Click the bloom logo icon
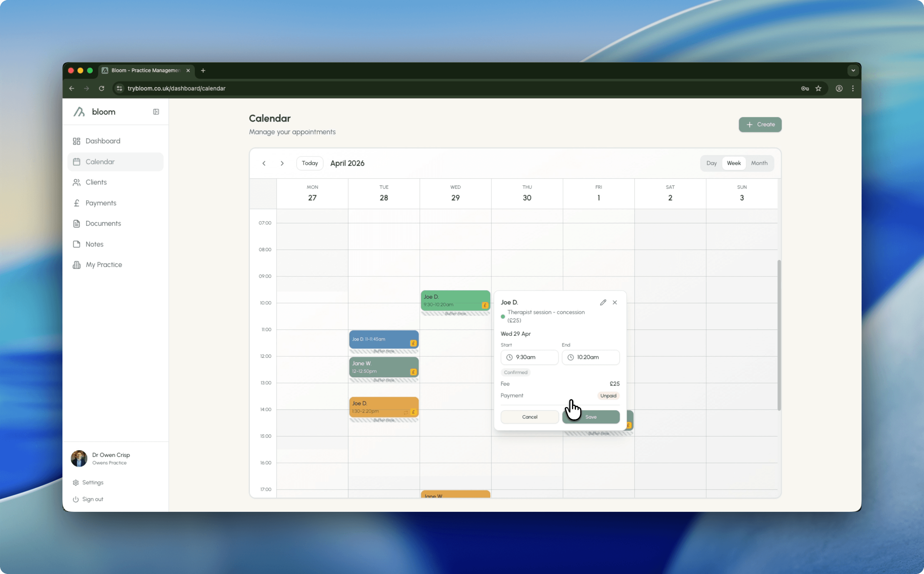This screenshot has height=574, width=924. (79, 112)
